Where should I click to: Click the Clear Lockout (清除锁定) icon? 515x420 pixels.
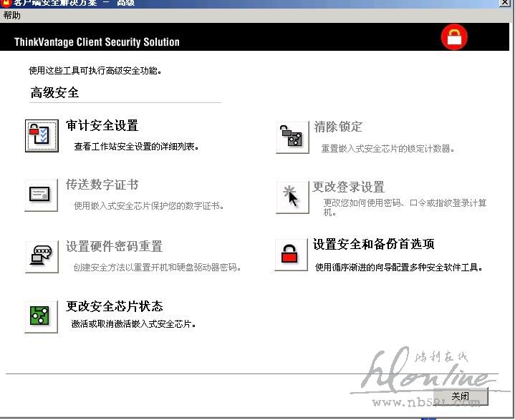[292, 137]
